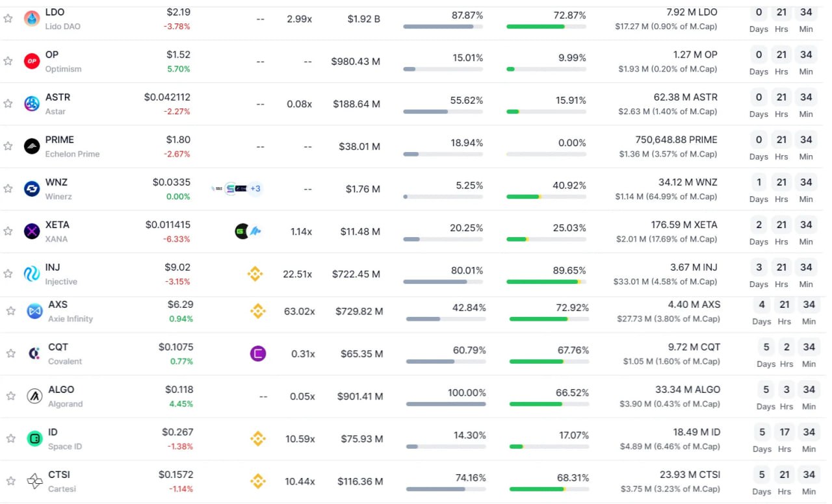Click the Winerz coin logo
The height and width of the screenshot is (504, 832).
point(31,188)
